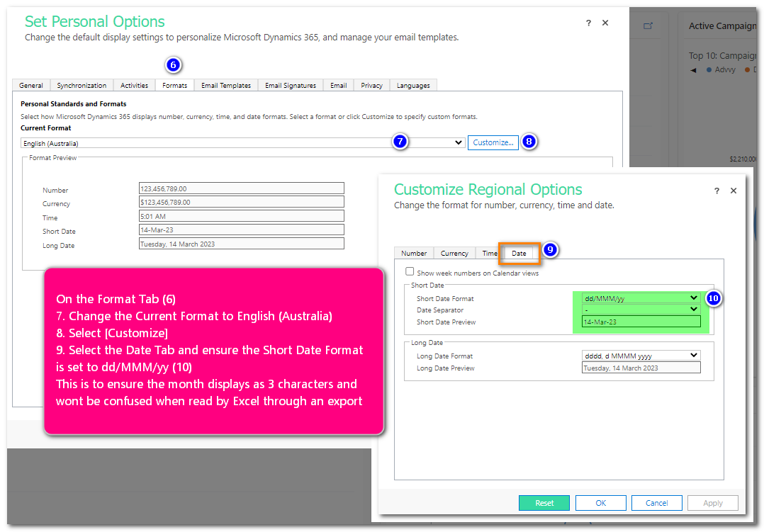Expand the Long Date Format dropdown

[x=641, y=356]
